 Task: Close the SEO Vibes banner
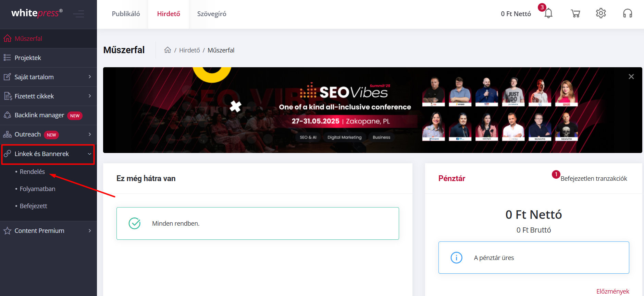(631, 76)
